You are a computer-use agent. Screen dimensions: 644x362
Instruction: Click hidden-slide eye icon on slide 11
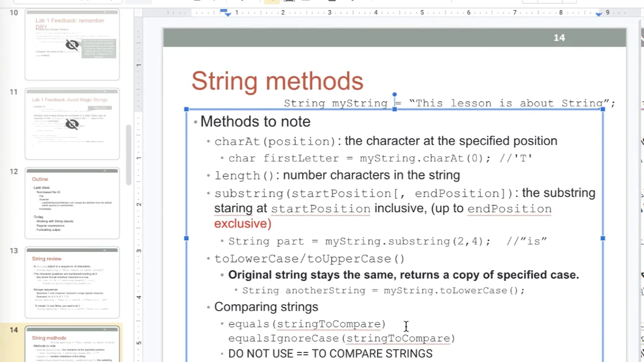tap(72, 124)
